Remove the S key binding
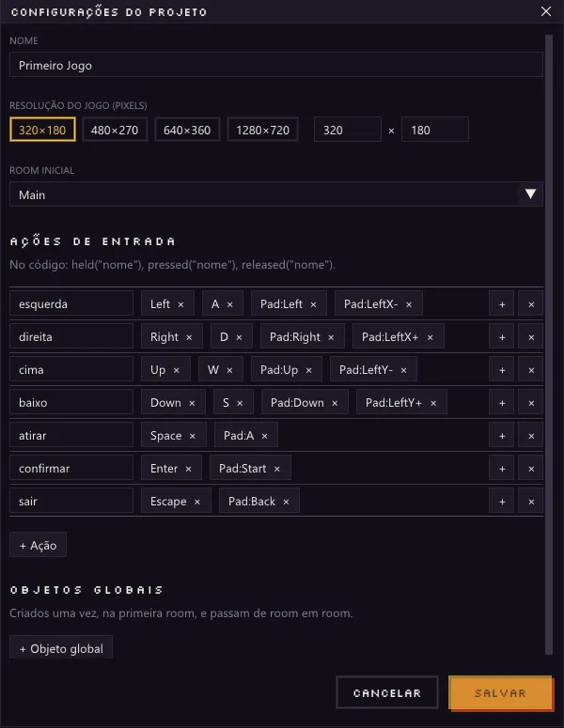Screen dimensions: 564x728 pyautogui.click(x=240, y=404)
